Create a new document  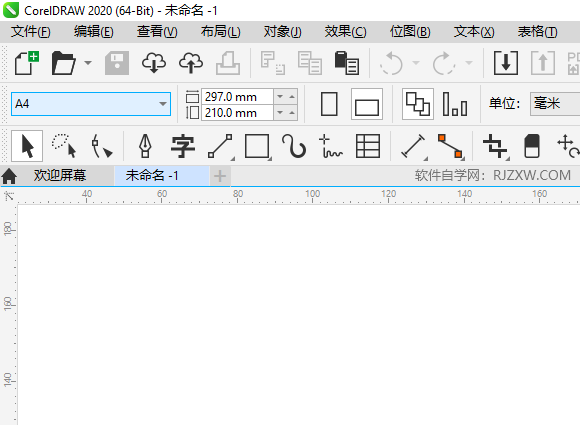coord(27,63)
